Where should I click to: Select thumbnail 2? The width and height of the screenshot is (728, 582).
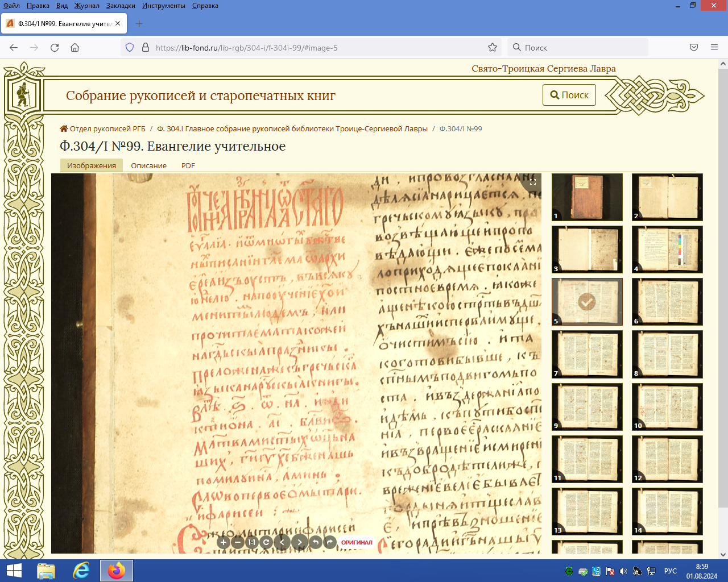point(667,197)
